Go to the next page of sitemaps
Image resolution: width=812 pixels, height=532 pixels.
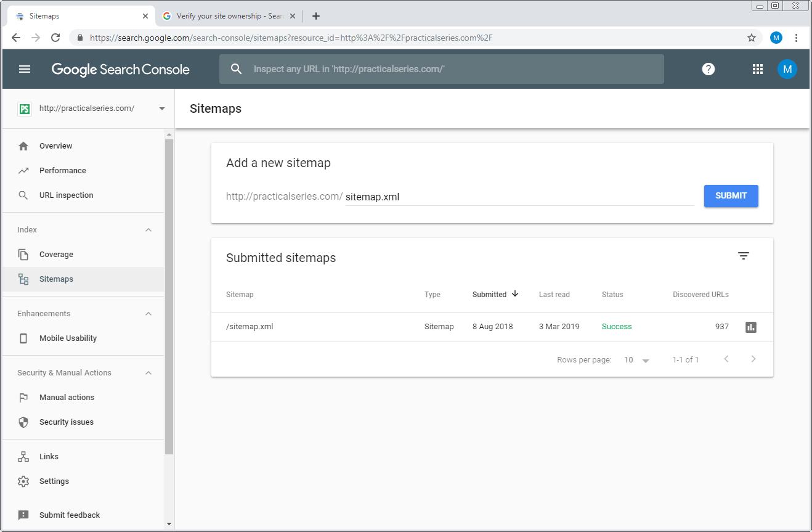[x=753, y=359]
